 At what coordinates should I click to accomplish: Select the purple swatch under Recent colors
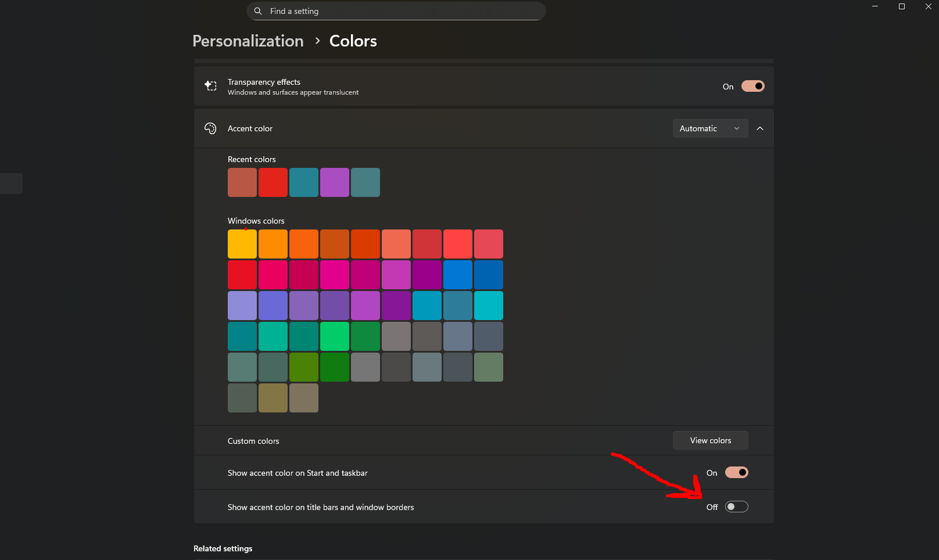coord(335,182)
